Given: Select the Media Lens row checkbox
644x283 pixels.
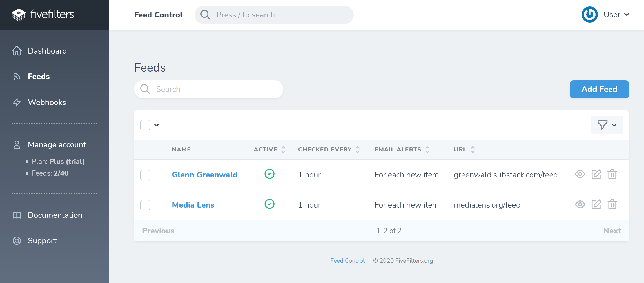Looking at the screenshot, I should pos(145,205).
